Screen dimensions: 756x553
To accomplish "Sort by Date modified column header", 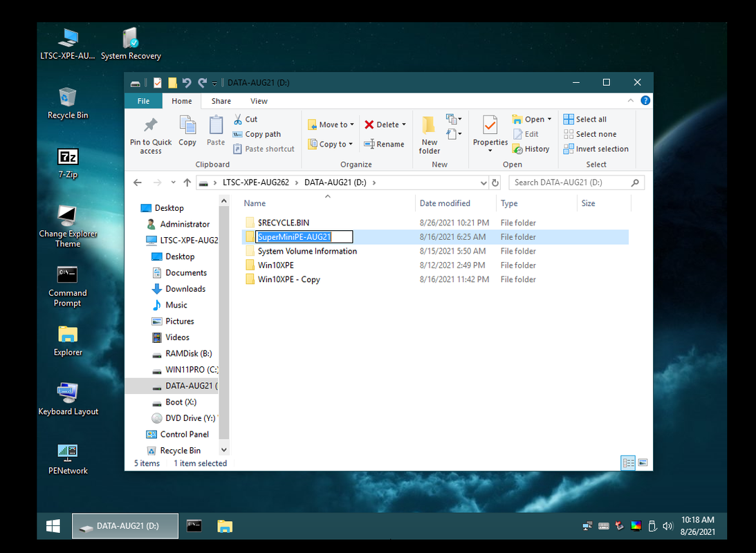I will coord(455,203).
